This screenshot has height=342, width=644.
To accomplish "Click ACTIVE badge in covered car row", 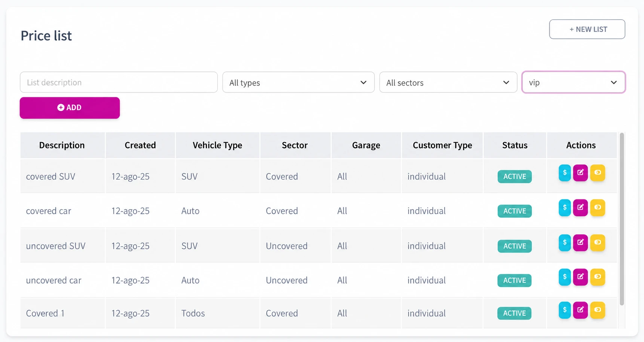I will [515, 211].
